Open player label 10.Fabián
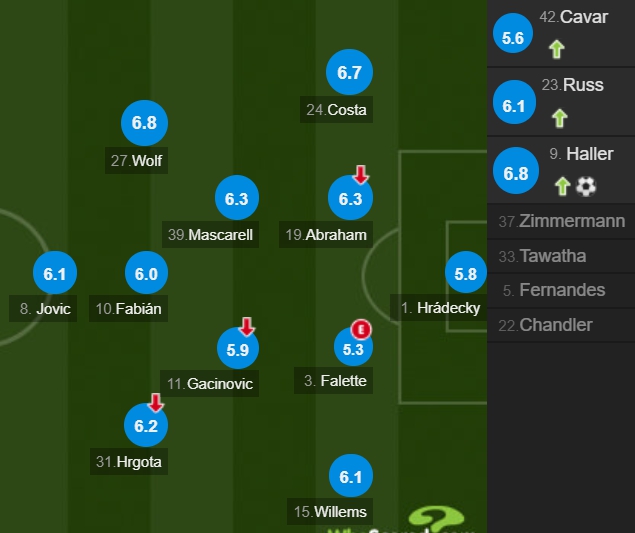 [x=128, y=309]
